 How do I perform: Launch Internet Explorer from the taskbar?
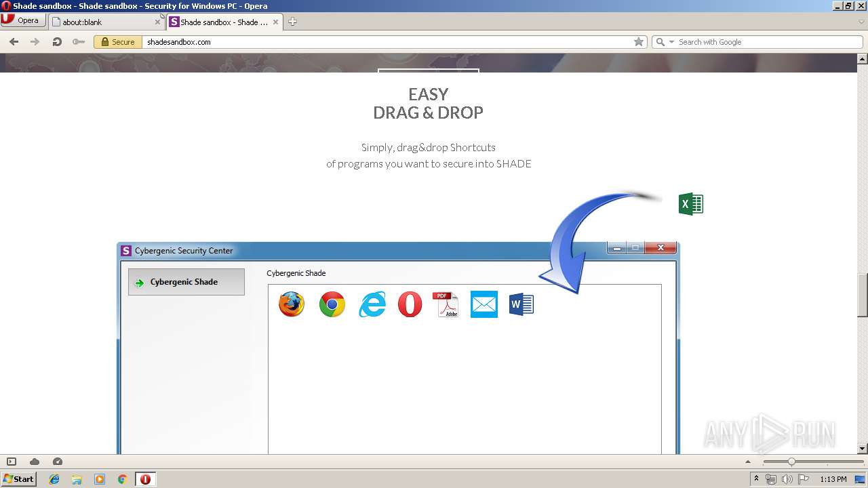pos(54,479)
